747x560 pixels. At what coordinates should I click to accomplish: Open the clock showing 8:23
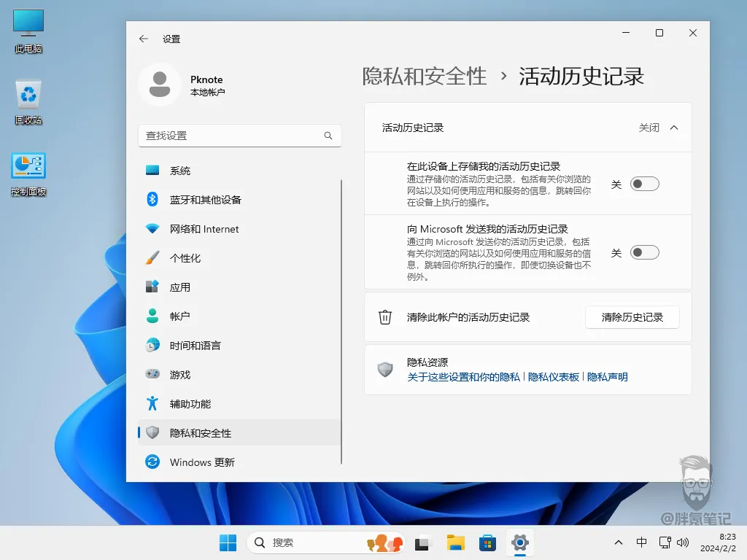pyautogui.click(x=718, y=542)
